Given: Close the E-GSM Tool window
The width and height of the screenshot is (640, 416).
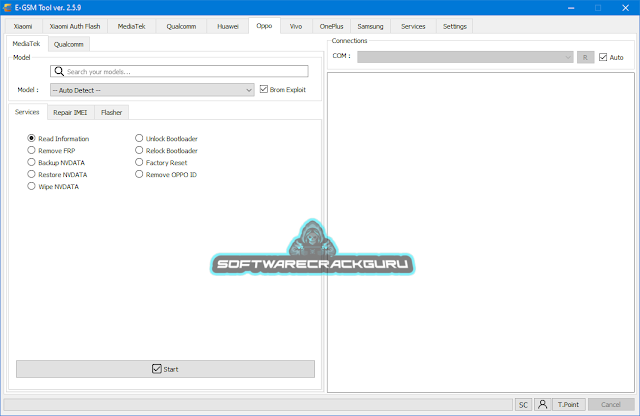Looking at the screenshot, I should click(x=625, y=8).
